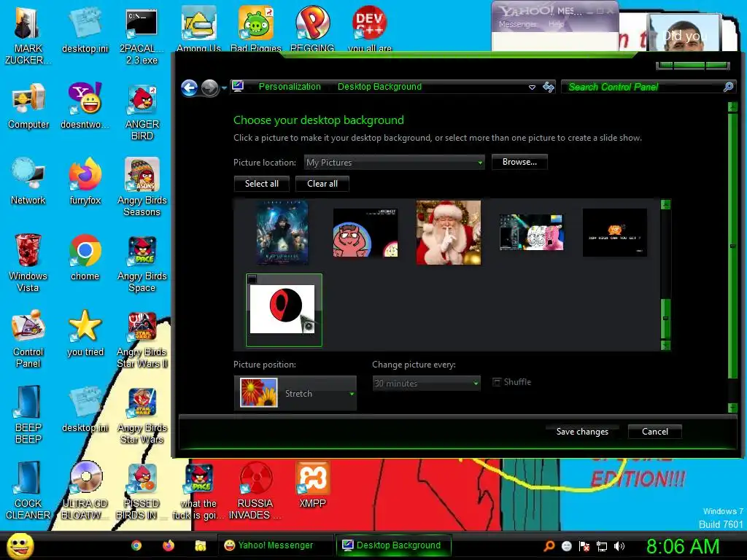The image size is (747, 560).
Task: Open recent pages arrow next to forward
Action: 224,88
